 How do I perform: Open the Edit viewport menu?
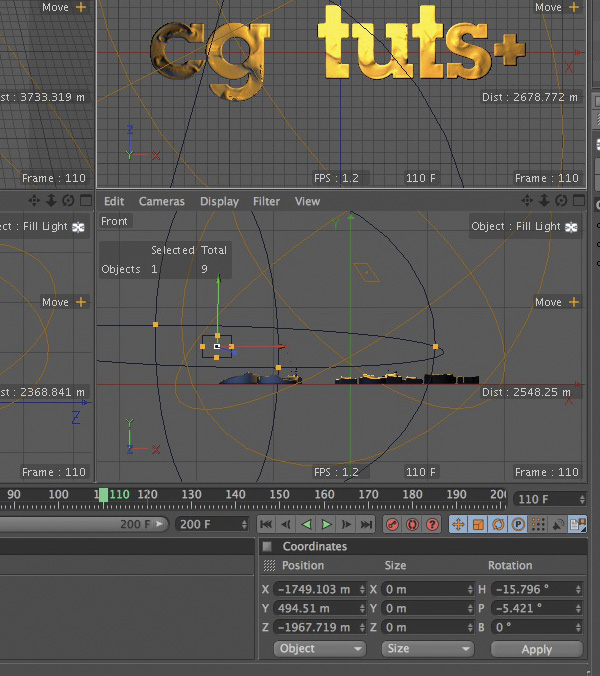[x=114, y=201]
